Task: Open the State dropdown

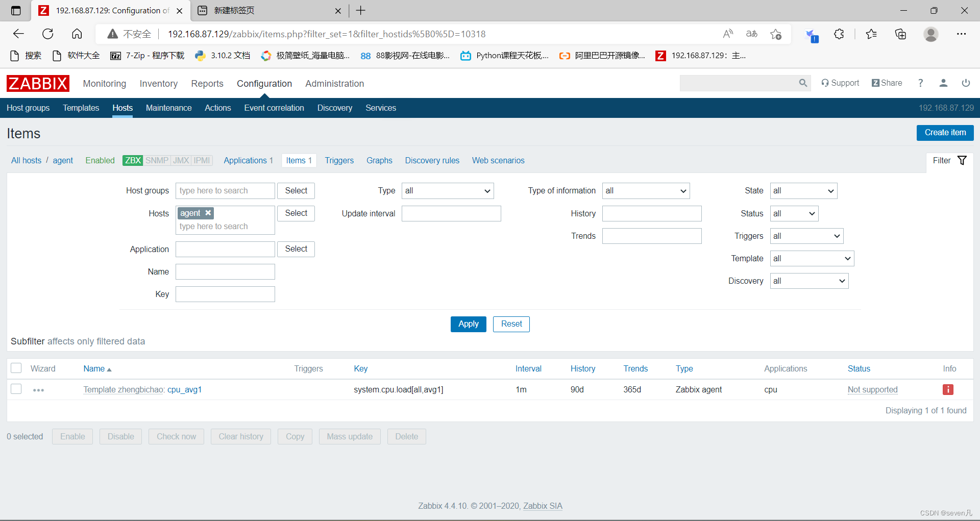Action: tap(803, 191)
